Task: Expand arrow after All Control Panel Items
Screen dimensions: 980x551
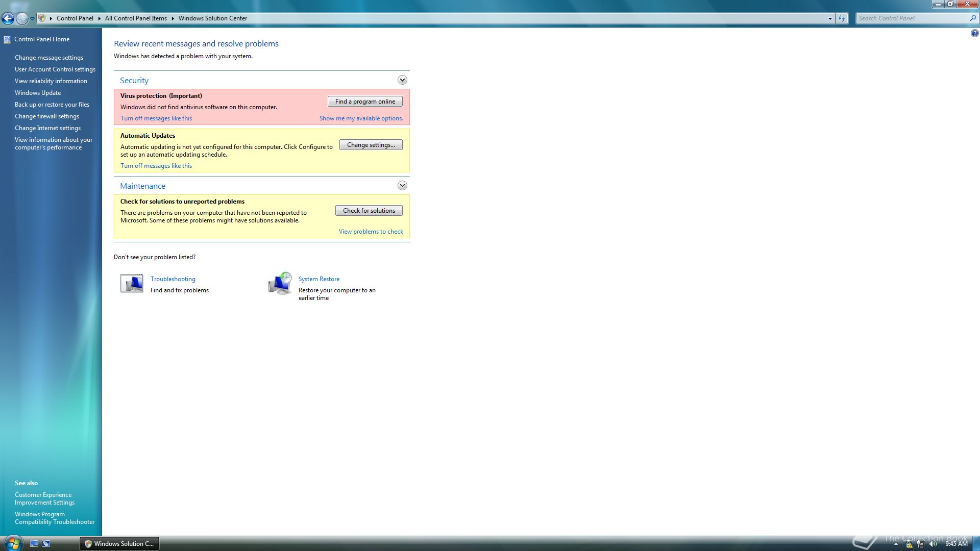Action: point(173,18)
